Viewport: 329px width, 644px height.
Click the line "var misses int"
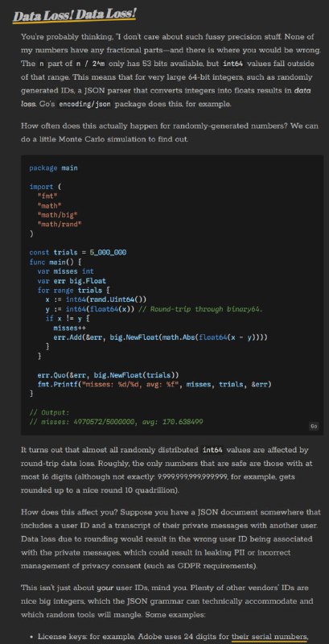[66, 271]
